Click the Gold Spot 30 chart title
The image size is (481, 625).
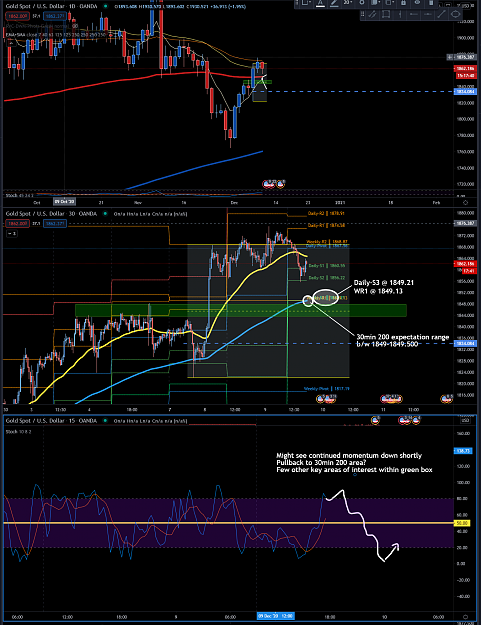click(51, 214)
